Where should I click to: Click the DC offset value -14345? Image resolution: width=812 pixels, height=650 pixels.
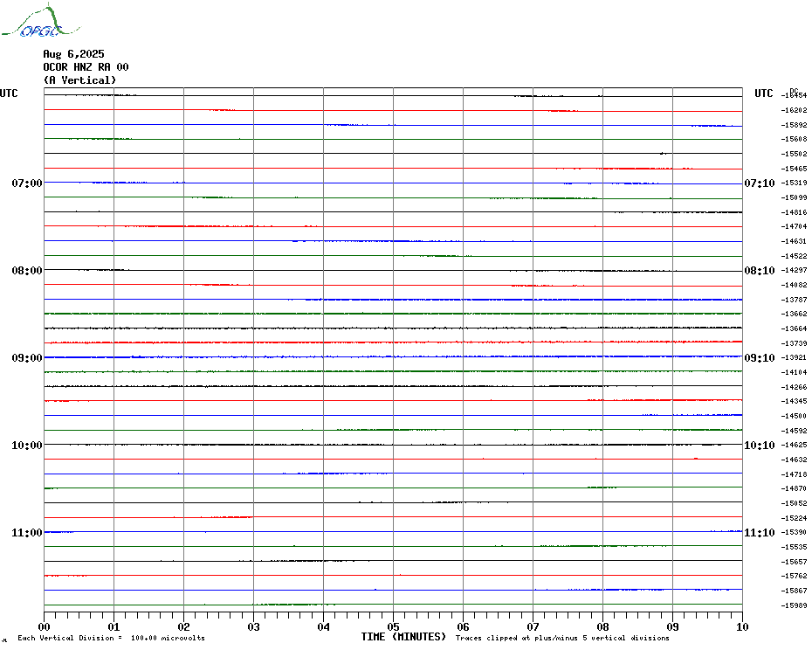click(x=794, y=402)
